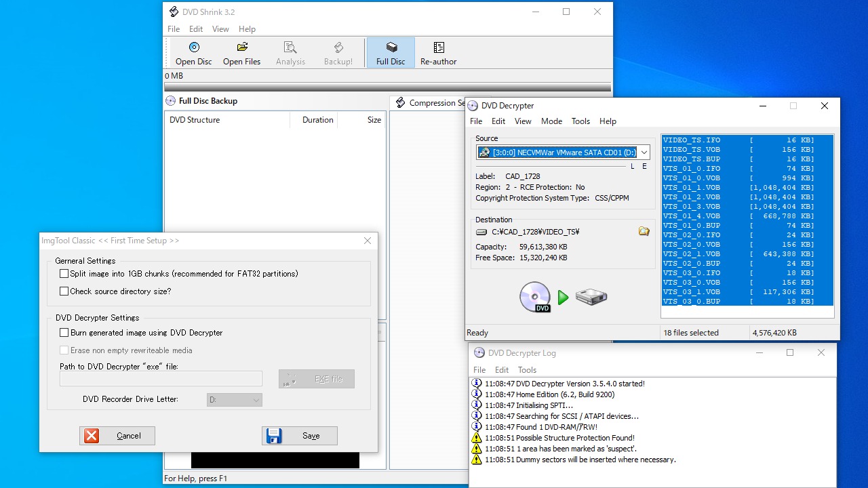Viewport: 868px width, 488px height.
Task: Click info icon beside Version 3.5.4.0 started
Action: [x=477, y=384]
